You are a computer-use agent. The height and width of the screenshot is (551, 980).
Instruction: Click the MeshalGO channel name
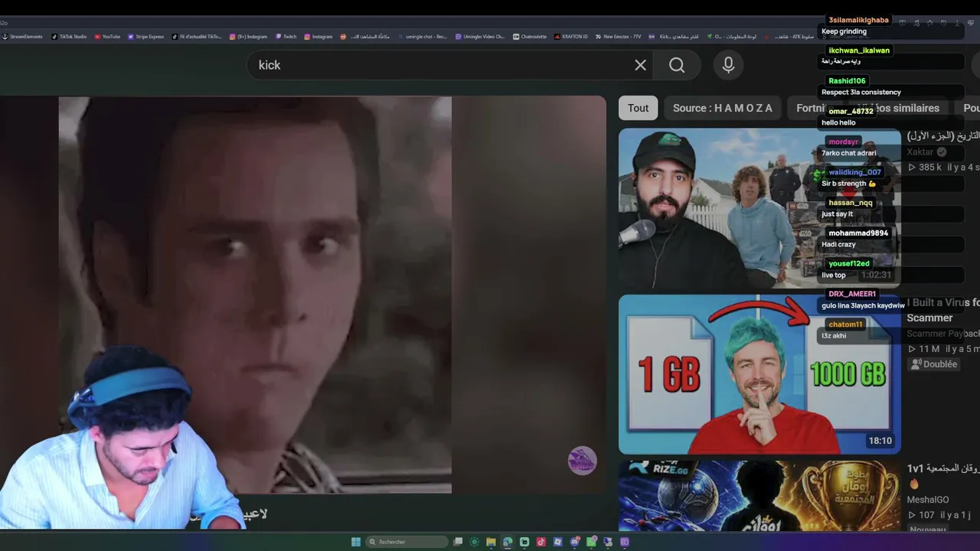coord(927,500)
